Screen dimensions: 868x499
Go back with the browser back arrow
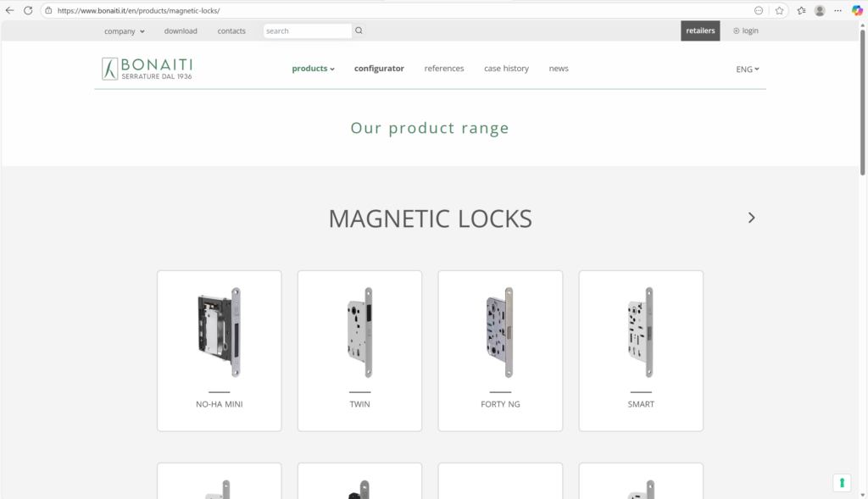[9, 10]
